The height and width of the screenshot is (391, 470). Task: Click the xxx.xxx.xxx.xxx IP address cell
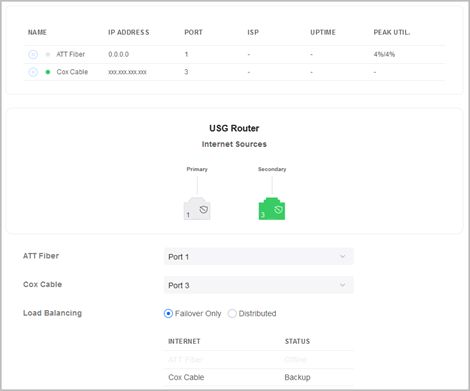tap(127, 72)
